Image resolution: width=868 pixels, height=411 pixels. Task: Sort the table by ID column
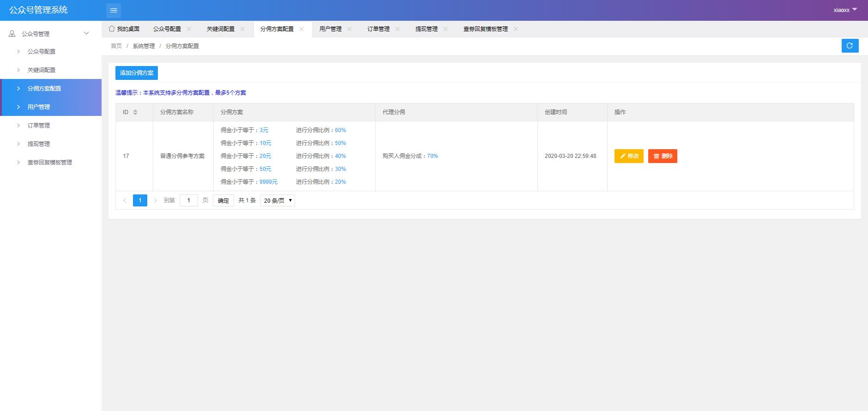tap(135, 112)
